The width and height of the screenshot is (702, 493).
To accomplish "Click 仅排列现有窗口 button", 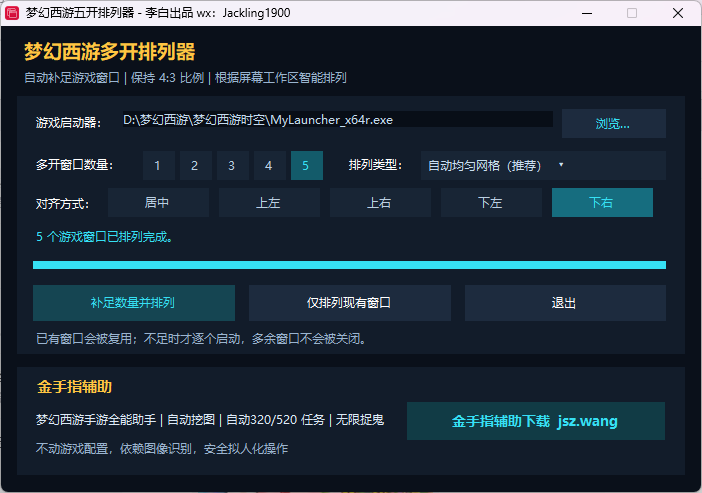I will coord(350,303).
